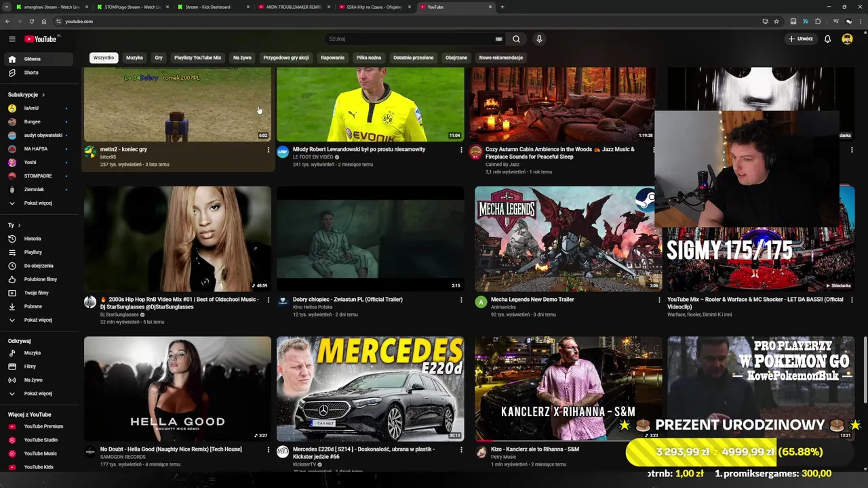868x488 pixels.
Task: Open YouTube Premium link
Action: click(37, 426)
